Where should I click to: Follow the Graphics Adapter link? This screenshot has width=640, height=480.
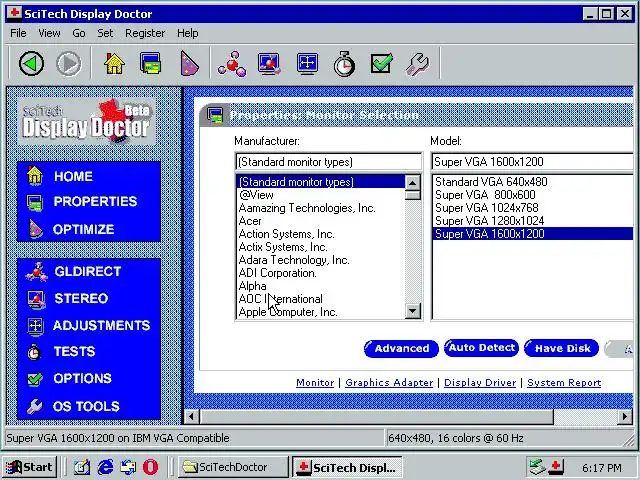389,383
